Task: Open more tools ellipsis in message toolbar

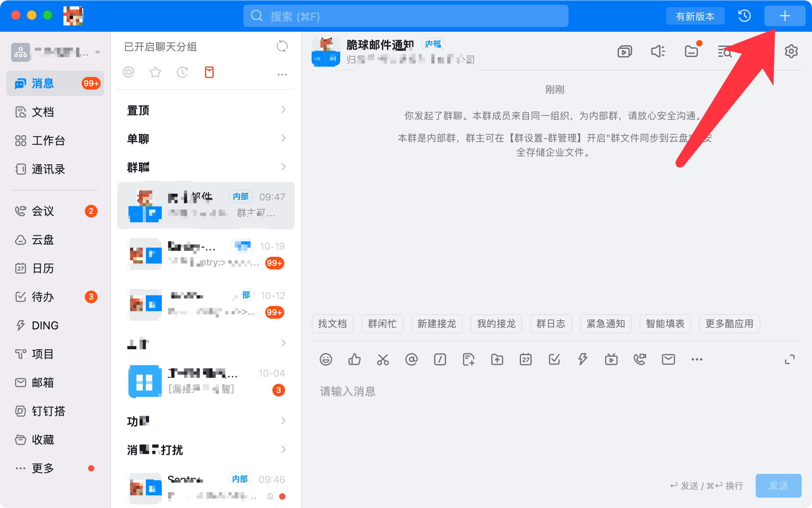Action: point(697,360)
